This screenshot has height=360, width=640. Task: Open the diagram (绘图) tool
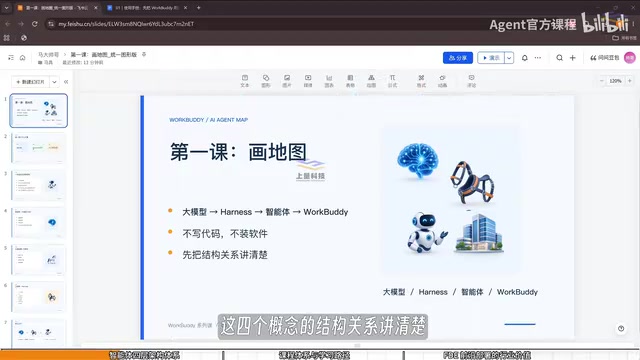[x=371, y=81]
